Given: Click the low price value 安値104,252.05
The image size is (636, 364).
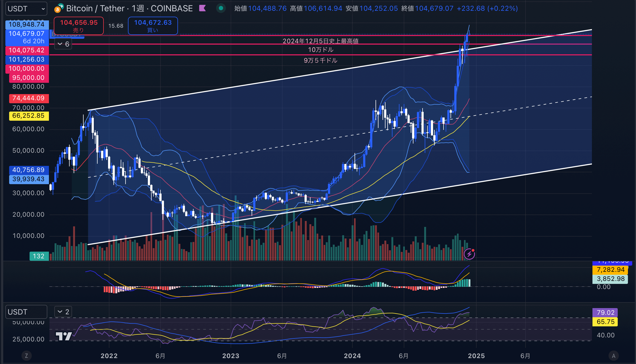Looking at the screenshot, I should [x=371, y=9].
